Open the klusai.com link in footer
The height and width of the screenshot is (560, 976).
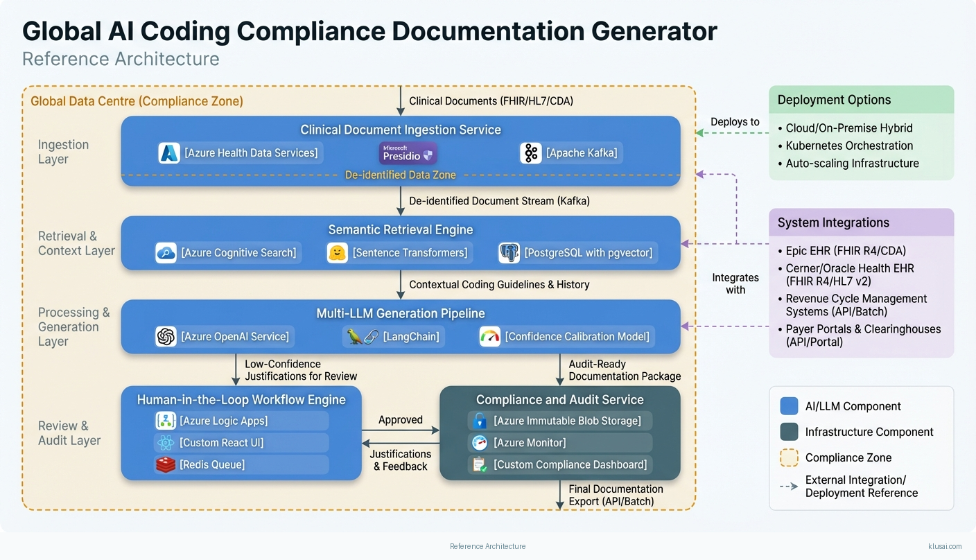(944, 546)
